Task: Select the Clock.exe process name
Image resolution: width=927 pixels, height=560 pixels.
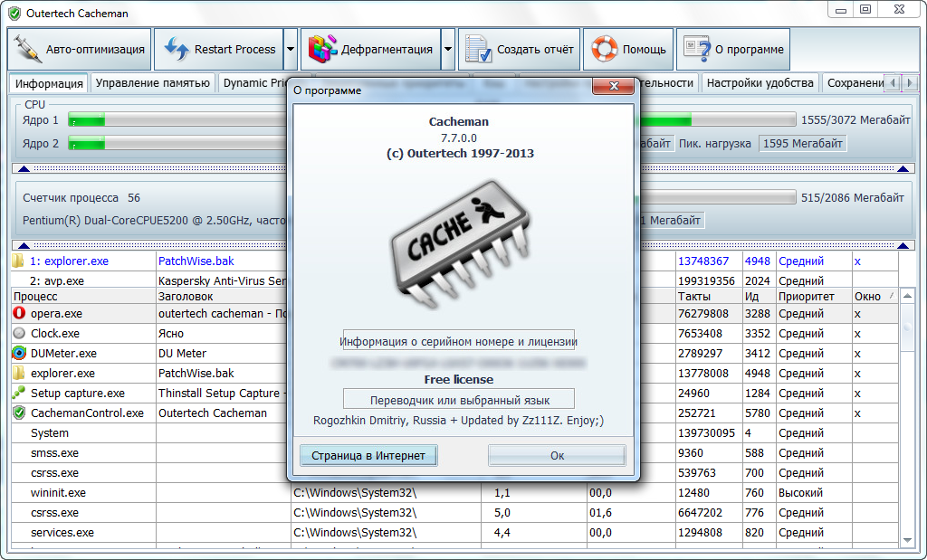Action: (55, 333)
